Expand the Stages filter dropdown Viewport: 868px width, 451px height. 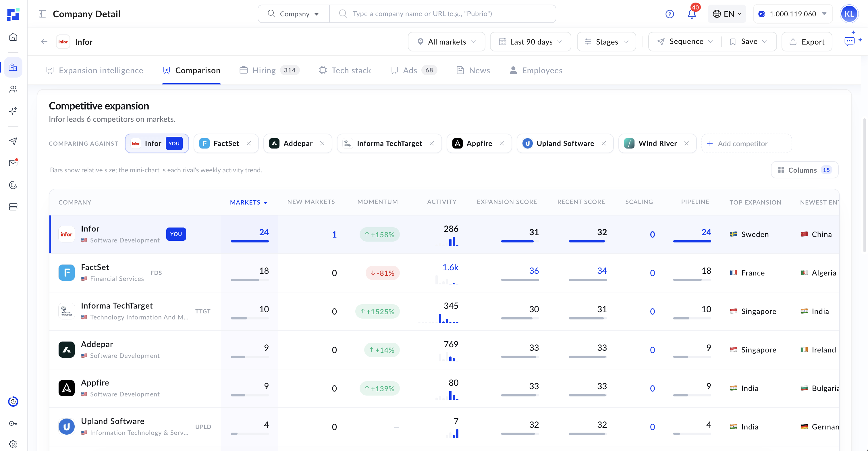click(x=607, y=42)
